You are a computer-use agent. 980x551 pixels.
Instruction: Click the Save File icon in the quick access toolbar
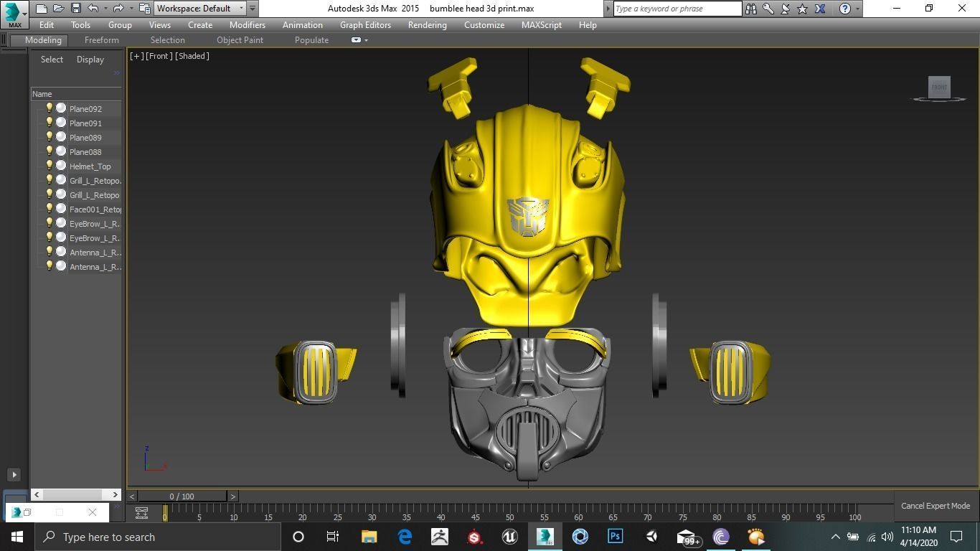pos(75,9)
